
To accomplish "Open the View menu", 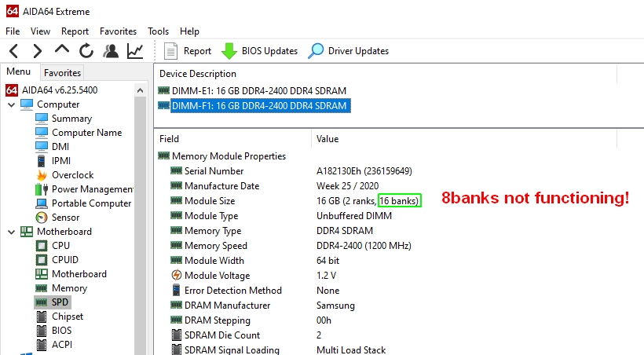I will pyautogui.click(x=40, y=31).
